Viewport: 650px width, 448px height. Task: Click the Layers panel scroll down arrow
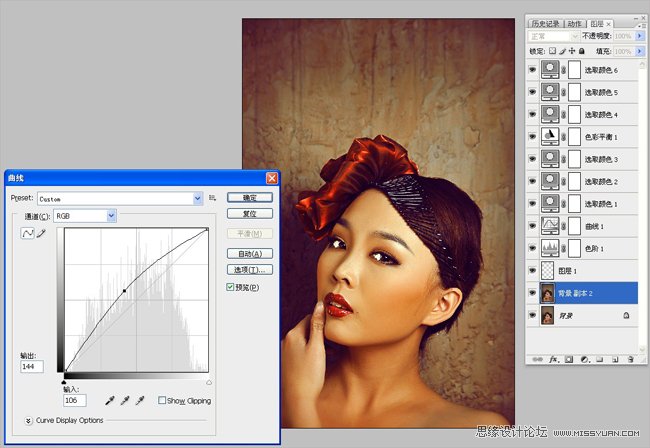coord(642,349)
